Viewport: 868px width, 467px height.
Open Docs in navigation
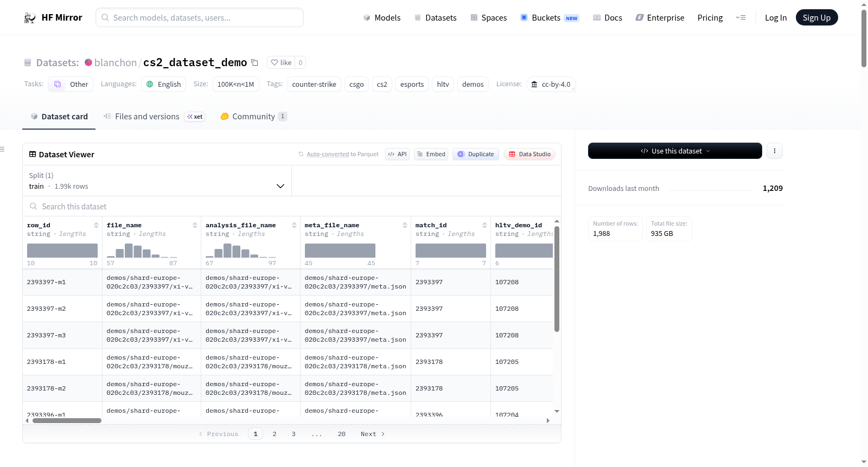tap(608, 18)
